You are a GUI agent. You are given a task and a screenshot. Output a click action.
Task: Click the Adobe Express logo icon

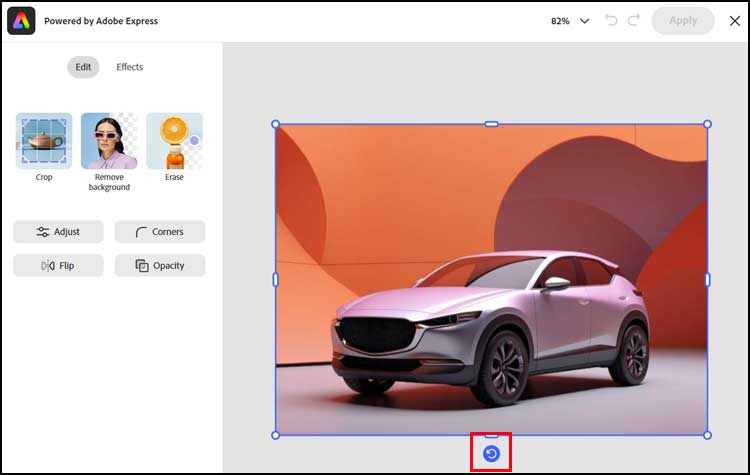click(21, 21)
